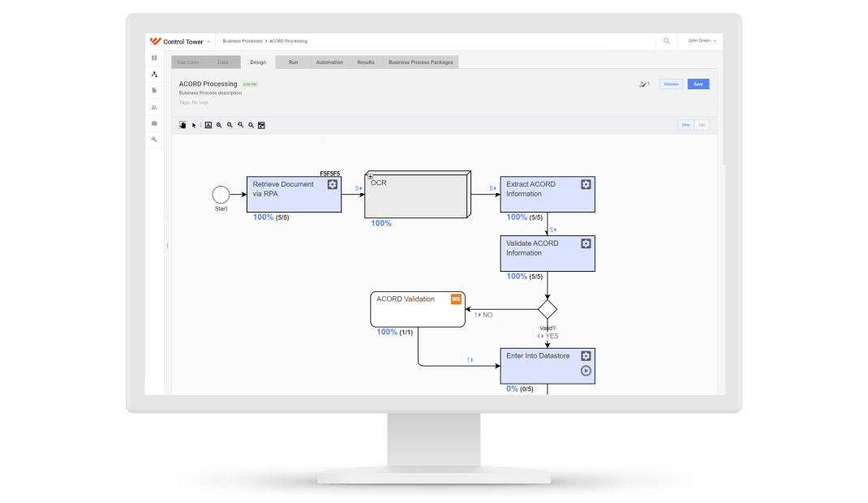Open the briefcase icon in sidebar

[x=154, y=123]
